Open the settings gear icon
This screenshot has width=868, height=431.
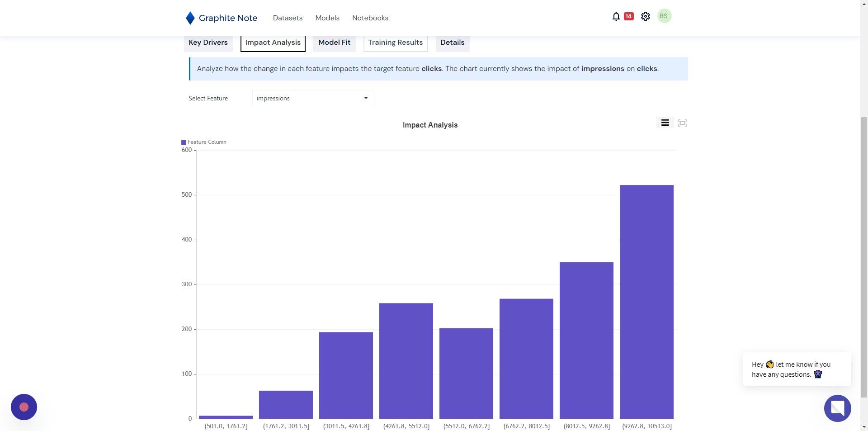(646, 16)
